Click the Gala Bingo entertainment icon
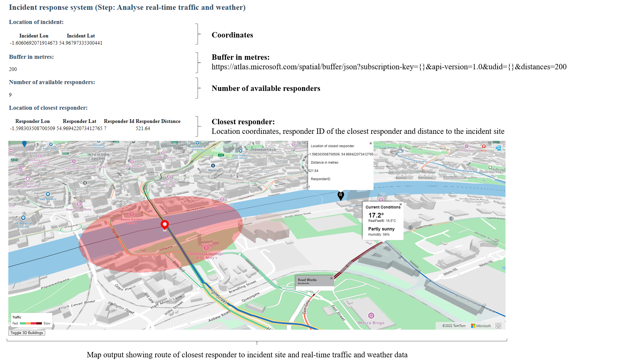637x364 pixels. (x=466, y=146)
